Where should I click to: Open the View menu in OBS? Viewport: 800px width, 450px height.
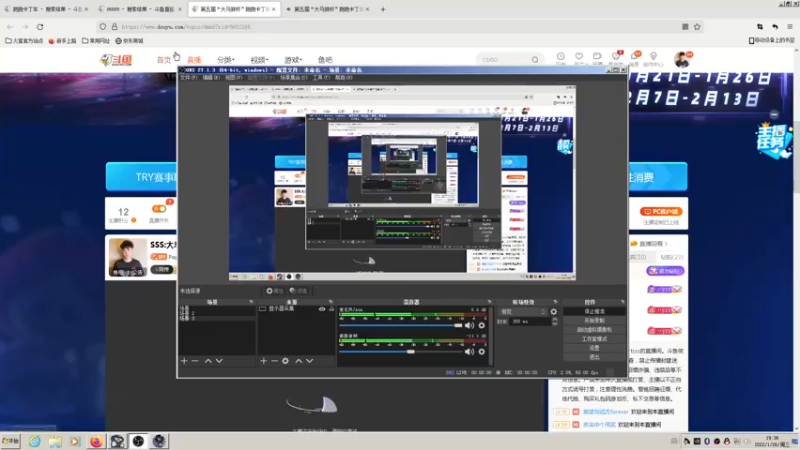tap(234, 78)
